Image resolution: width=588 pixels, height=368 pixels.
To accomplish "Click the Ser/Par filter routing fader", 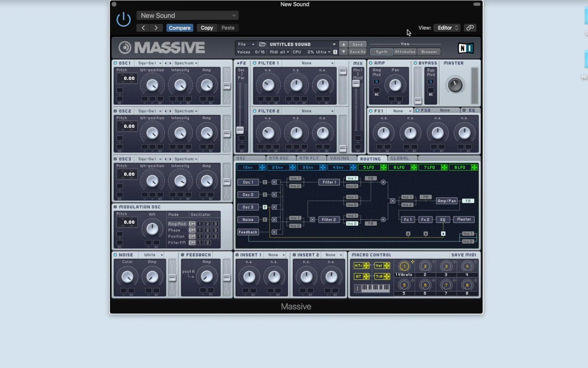I will tap(240, 130).
